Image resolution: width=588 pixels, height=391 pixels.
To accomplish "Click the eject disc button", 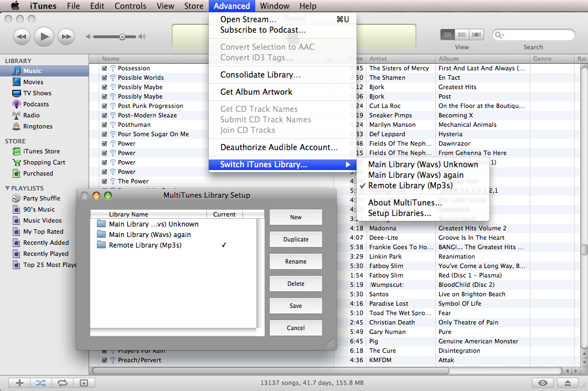I will [x=568, y=383].
